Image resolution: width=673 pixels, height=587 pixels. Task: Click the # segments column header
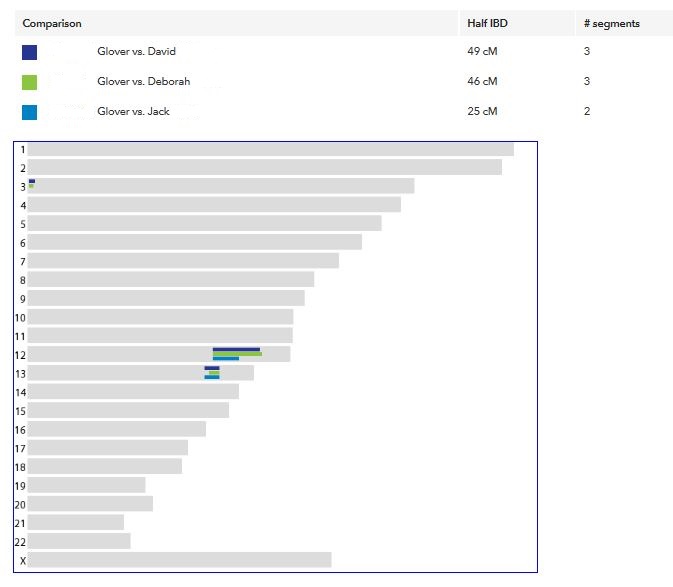(611, 23)
